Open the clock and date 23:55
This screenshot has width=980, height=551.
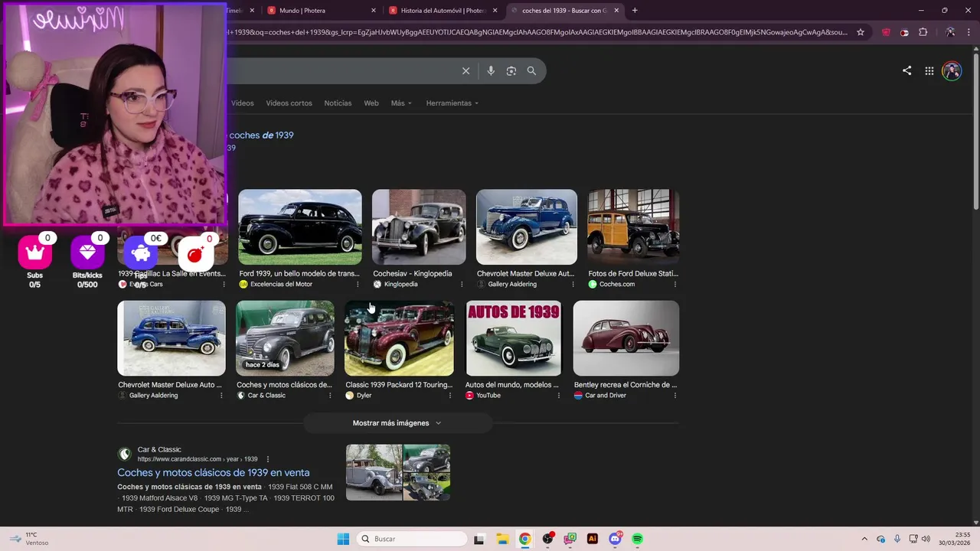click(955, 539)
